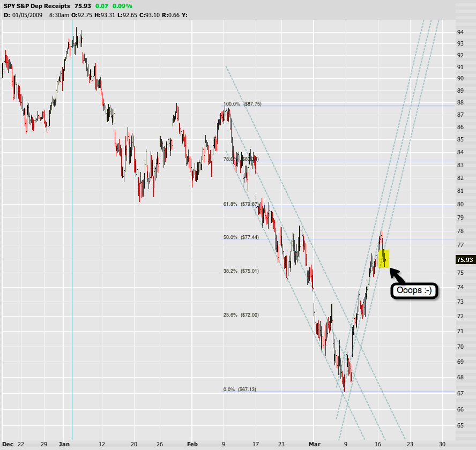Viewport: 476px width, 450px height.
Task: Select the high value H:93.31
Action: tap(105, 15)
